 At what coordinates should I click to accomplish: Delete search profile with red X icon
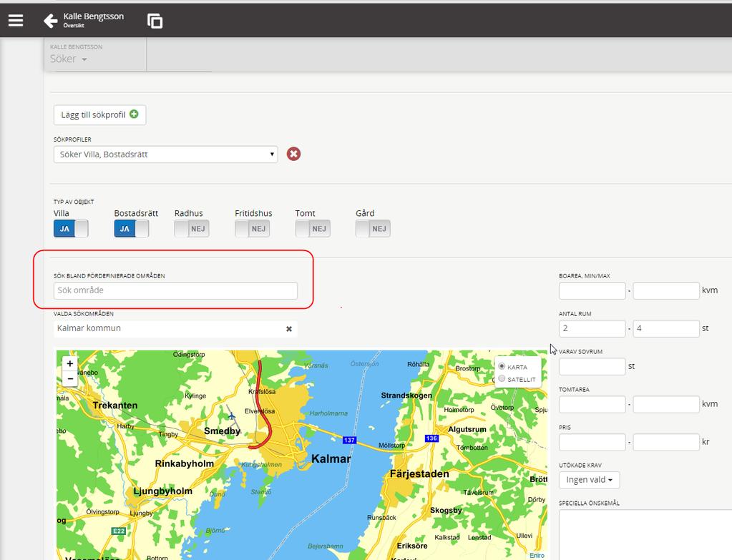[x=293, y=154]
